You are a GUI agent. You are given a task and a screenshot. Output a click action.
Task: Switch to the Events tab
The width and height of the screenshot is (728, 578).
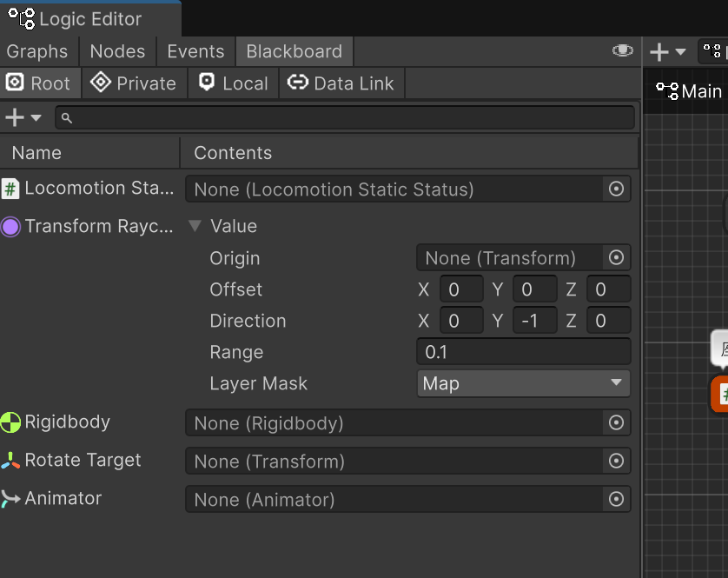coord(195,51)
